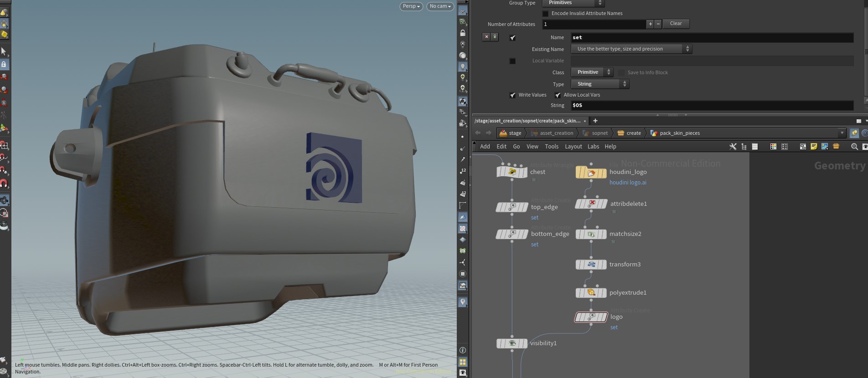
Task: Select the matchsize2 node
Action: coord(591,234)
